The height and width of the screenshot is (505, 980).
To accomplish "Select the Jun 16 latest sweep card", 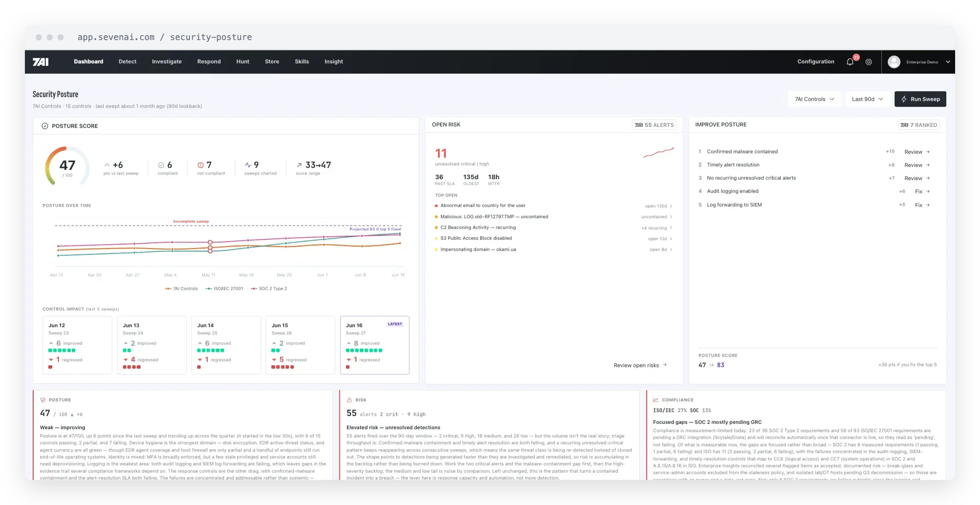I will point(375,345).
